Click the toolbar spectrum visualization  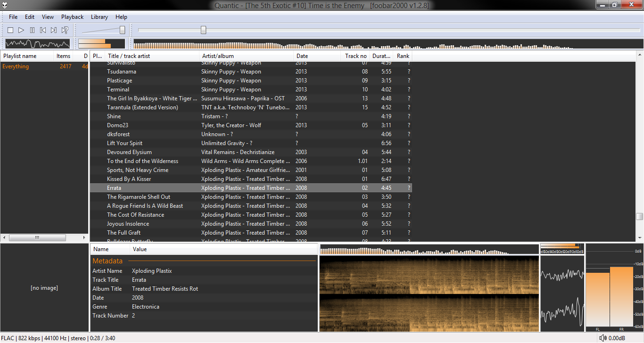(388, 44)
